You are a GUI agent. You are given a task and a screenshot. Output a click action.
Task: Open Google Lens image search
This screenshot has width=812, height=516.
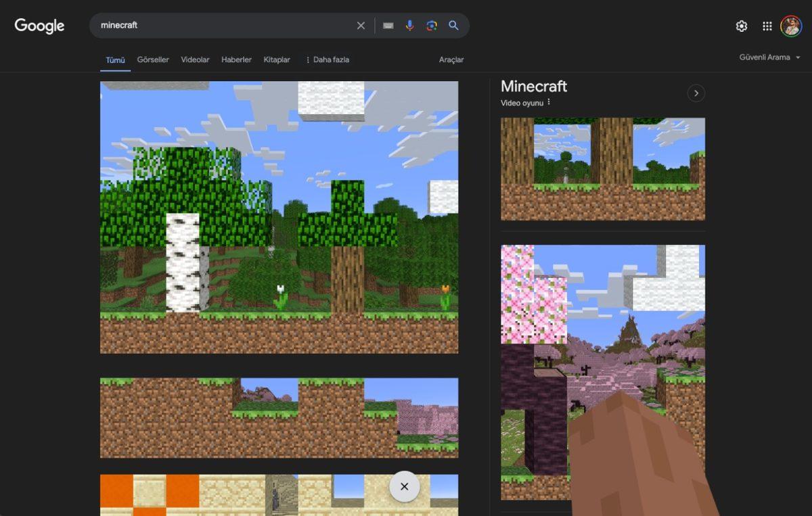[432, 25]
